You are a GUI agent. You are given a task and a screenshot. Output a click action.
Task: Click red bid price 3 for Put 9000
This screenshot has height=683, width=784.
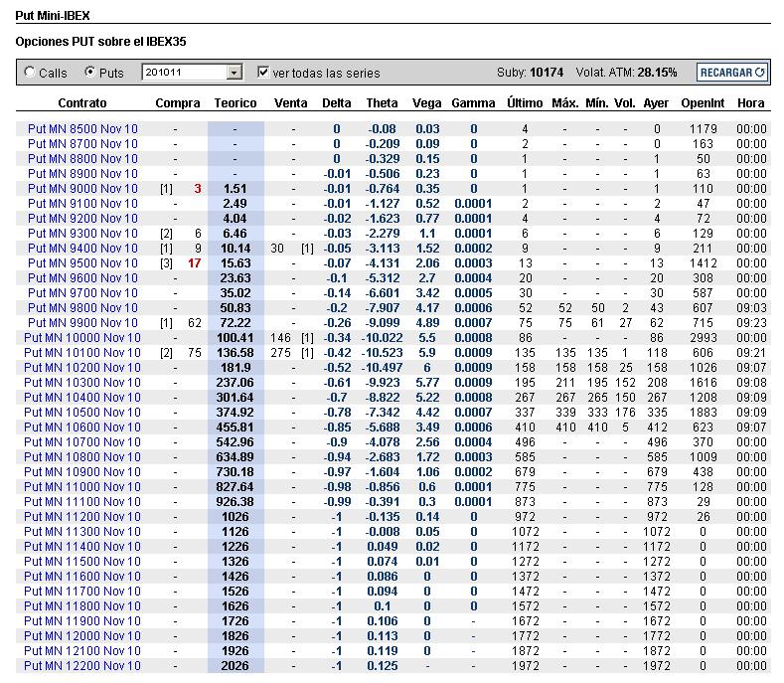click(198, 189)
